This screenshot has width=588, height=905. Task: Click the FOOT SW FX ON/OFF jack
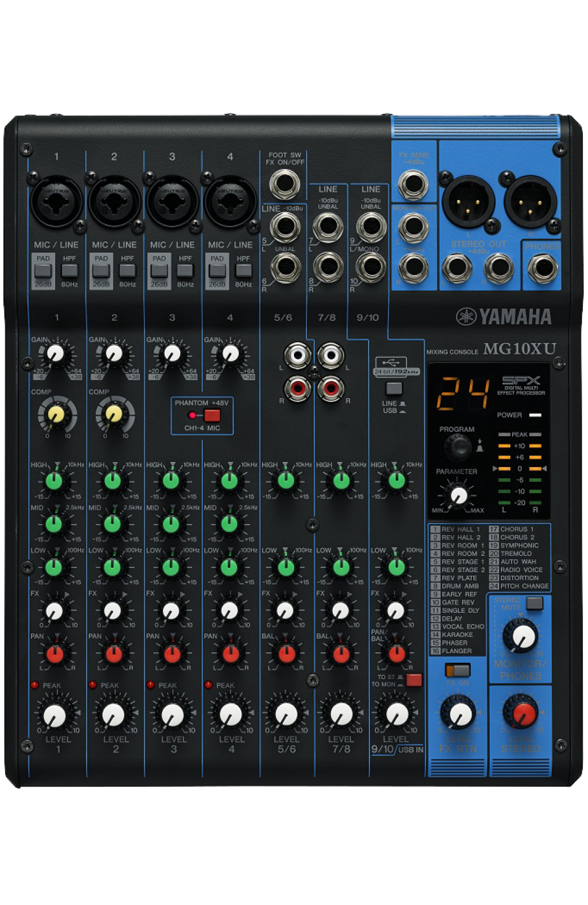[x=284, y=184]
